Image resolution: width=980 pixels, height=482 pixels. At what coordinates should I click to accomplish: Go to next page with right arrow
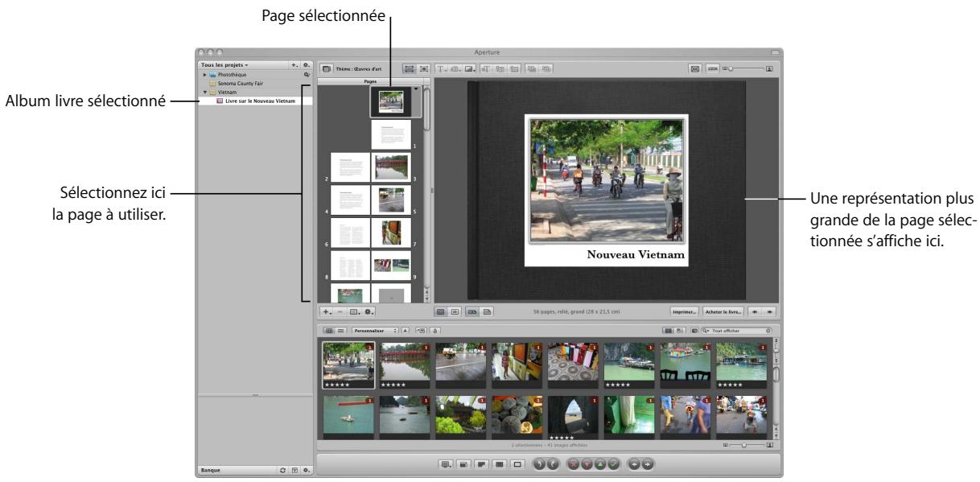[x=769, y=310]
